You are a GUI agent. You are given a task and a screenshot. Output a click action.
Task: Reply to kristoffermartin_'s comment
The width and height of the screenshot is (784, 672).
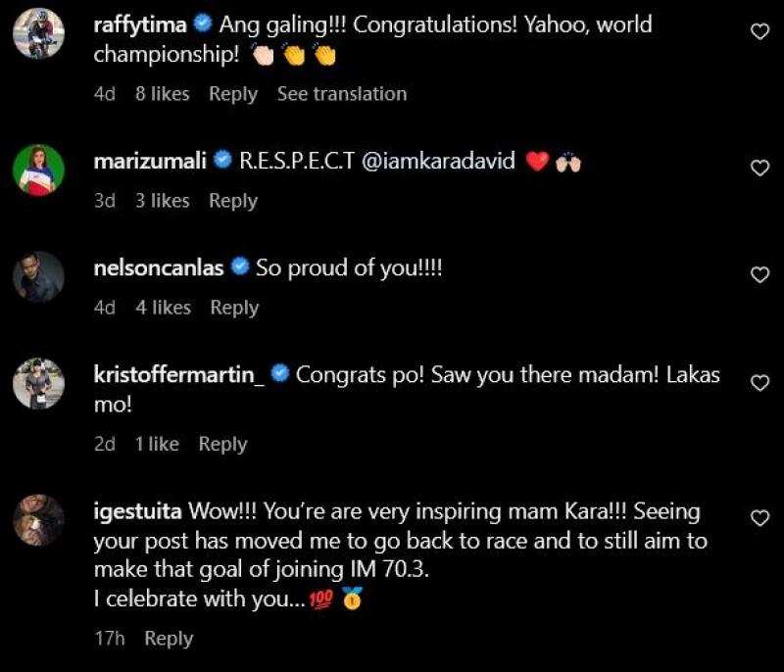pos(222,444)
